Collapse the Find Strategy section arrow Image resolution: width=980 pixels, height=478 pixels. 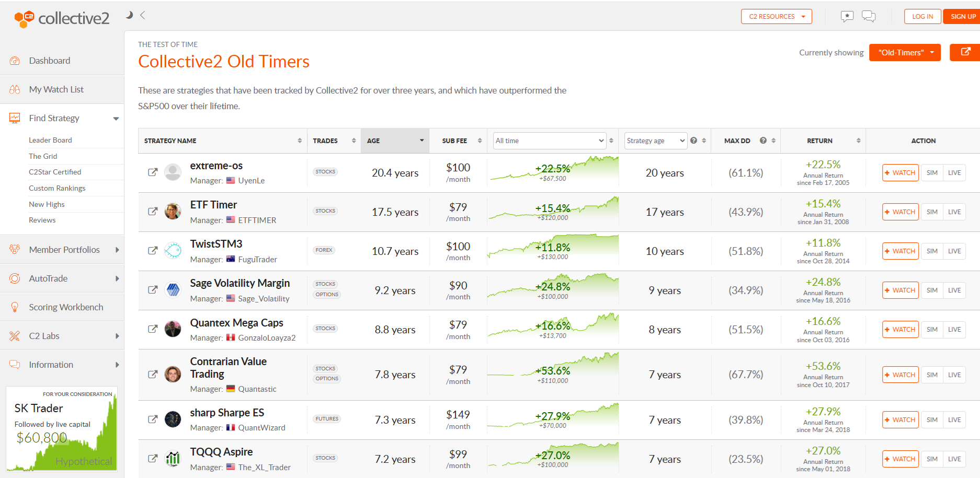click(x=116, y=119)
